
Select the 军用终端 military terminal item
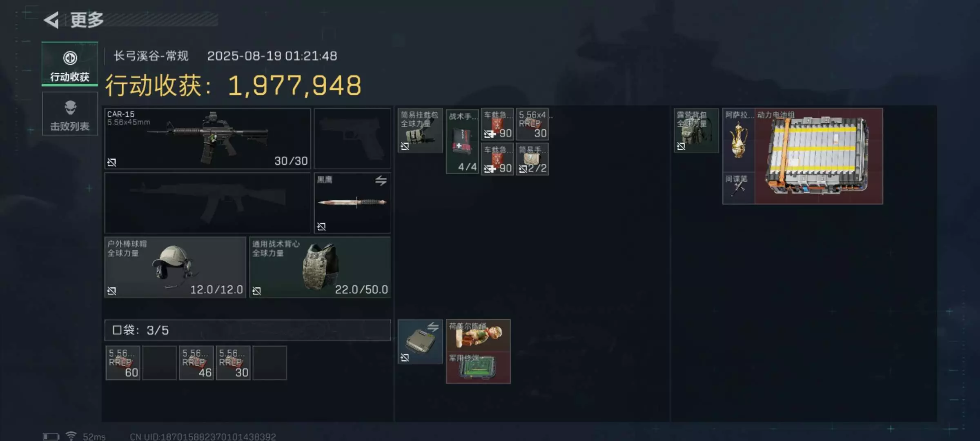478,367
